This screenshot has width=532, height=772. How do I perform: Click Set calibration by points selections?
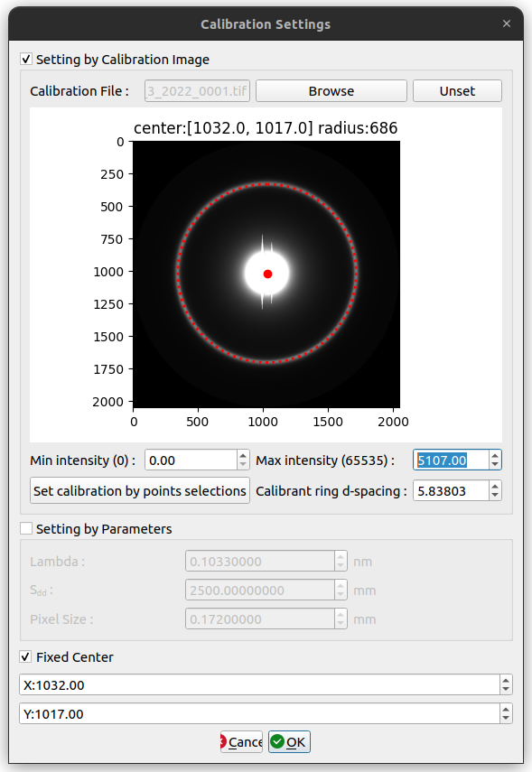pos(140,490)
